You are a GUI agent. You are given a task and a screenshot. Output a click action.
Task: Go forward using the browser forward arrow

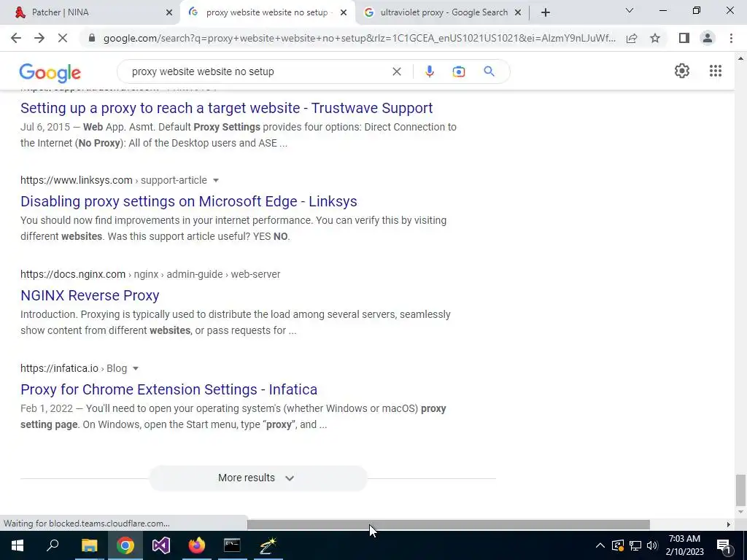click(x=39, y=38)
